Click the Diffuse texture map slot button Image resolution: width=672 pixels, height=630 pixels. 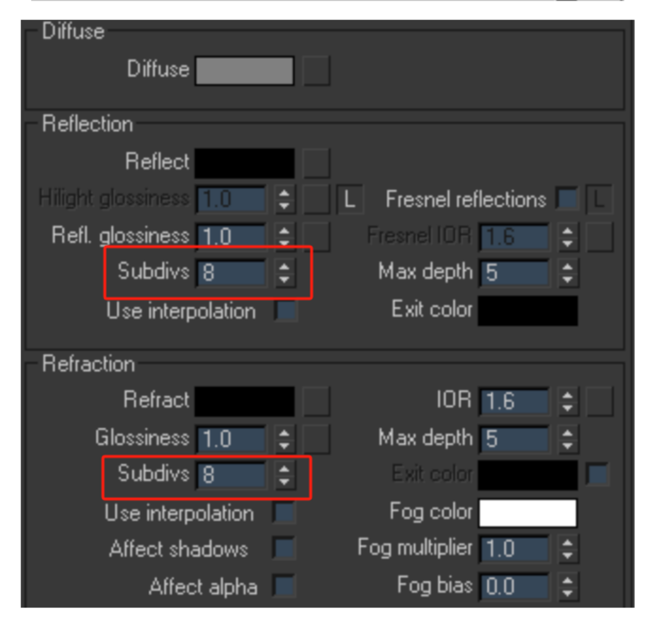pos(316,70)
